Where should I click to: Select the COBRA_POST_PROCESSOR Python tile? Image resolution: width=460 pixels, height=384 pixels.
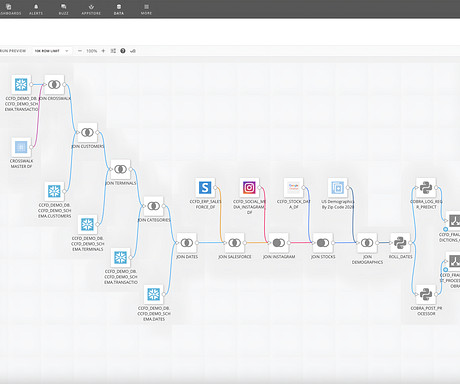pyautogui.click(x=426, y=294)
